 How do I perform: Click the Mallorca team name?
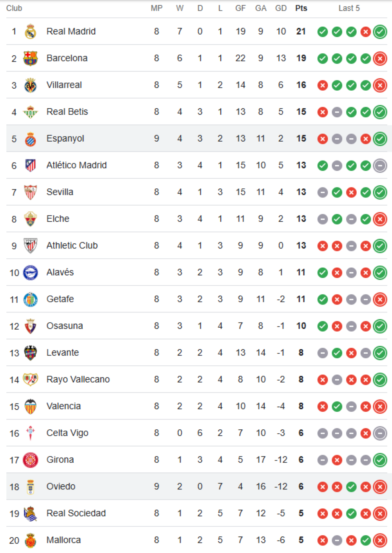(x=64, y=540)
